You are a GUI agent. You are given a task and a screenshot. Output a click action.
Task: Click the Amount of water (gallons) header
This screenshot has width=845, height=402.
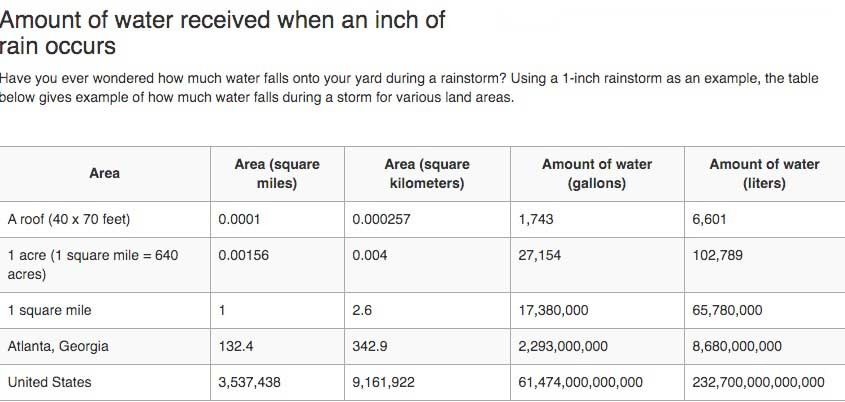coord(597,174)
